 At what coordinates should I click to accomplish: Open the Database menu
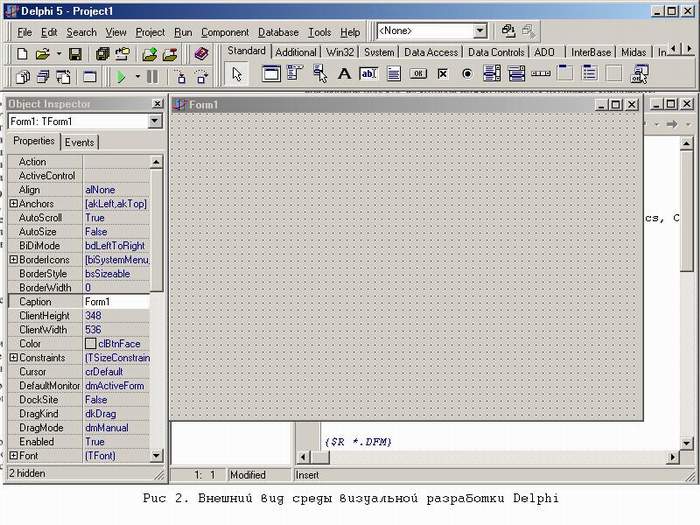tap(278, 32)
